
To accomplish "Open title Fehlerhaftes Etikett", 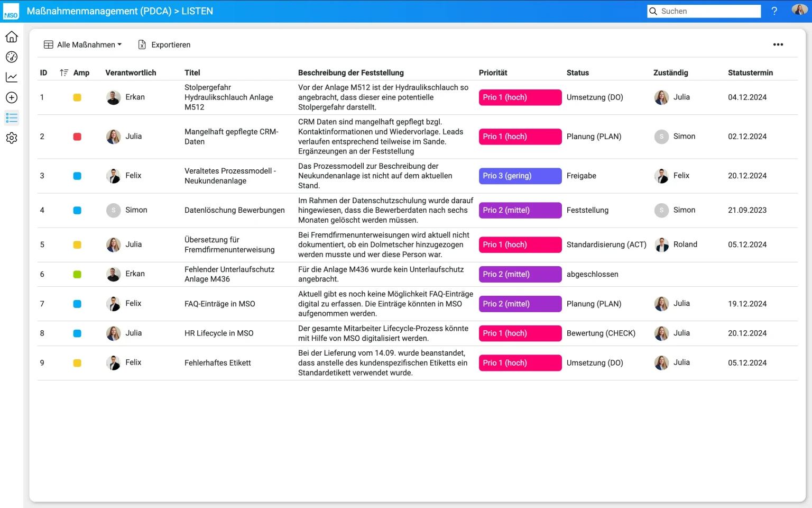I will coord(218,362).
